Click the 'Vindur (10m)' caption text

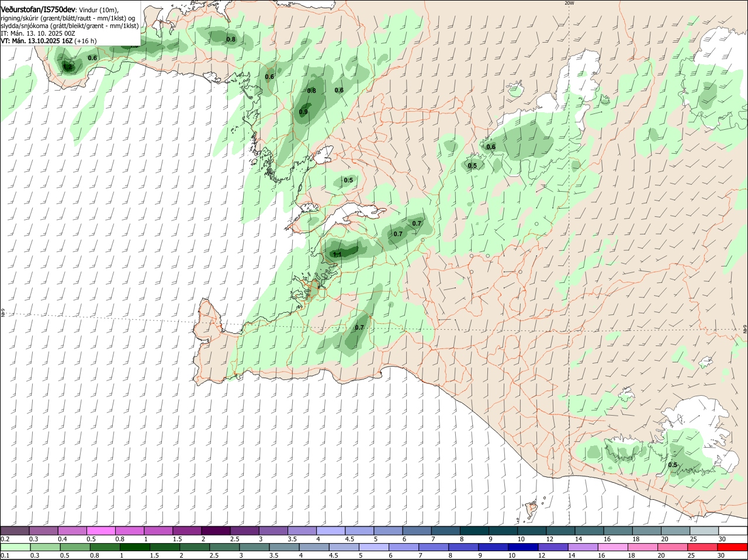(x=98, y=10)
